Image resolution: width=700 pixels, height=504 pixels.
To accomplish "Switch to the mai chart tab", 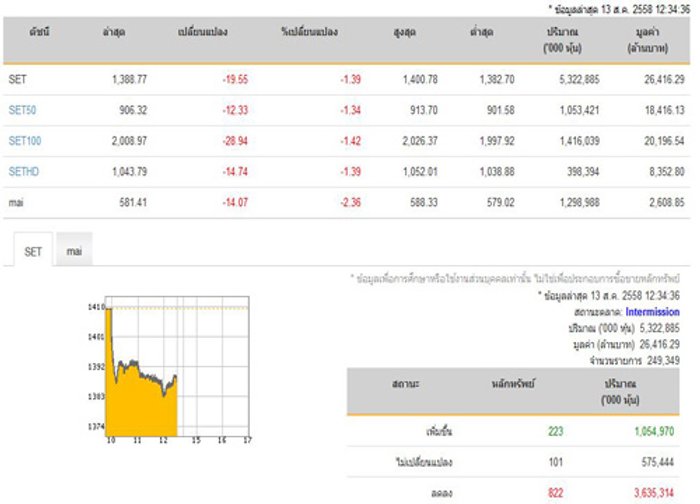I will 74,250.
